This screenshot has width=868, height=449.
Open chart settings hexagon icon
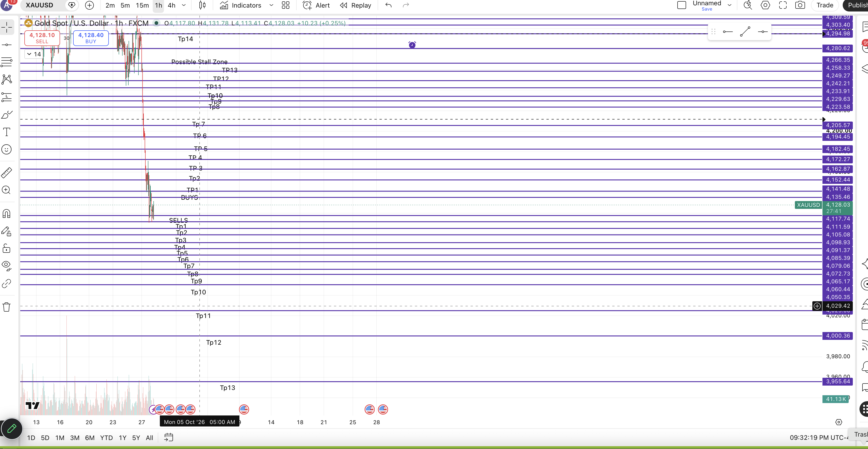(765, 5)
